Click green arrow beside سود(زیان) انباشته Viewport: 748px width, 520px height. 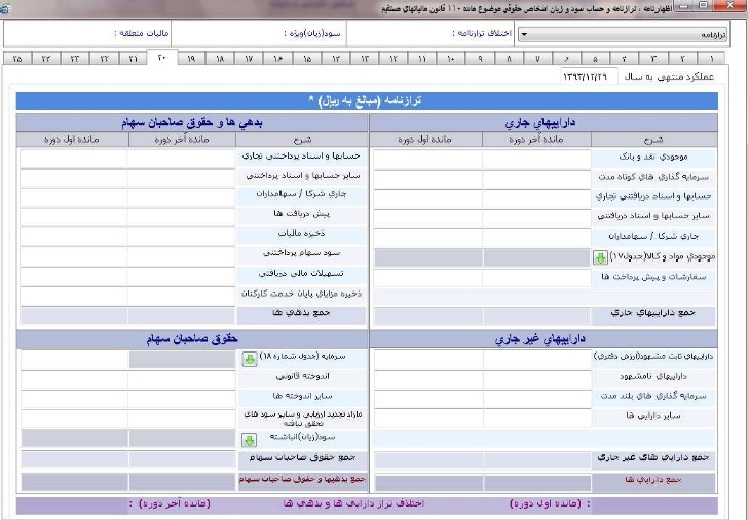coord(249,440)
